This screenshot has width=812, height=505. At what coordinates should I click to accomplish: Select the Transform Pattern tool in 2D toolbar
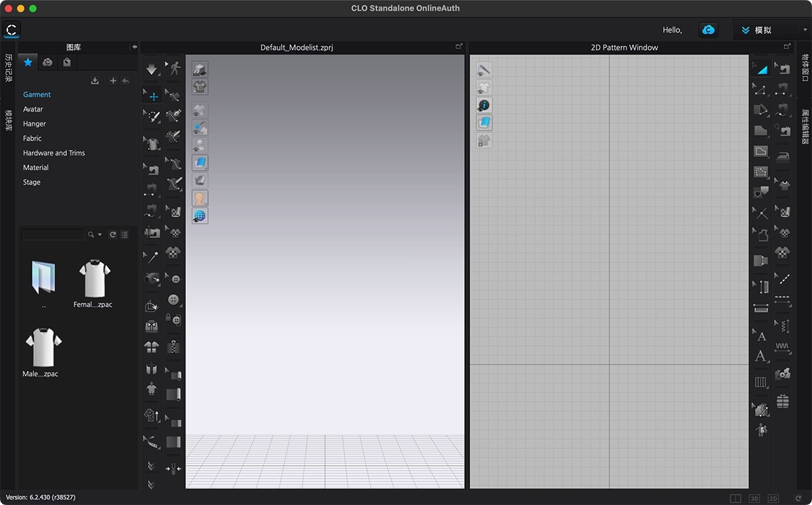(761, 69)
